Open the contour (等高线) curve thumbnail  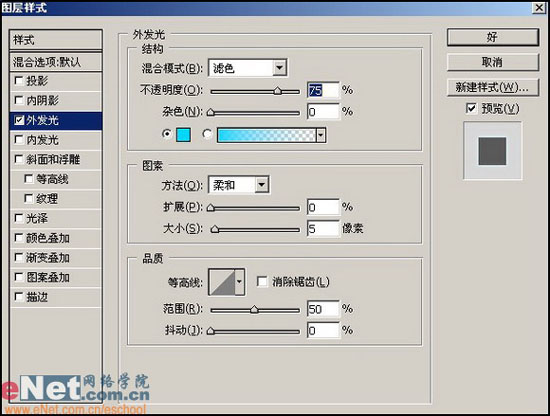coord(222,282)
